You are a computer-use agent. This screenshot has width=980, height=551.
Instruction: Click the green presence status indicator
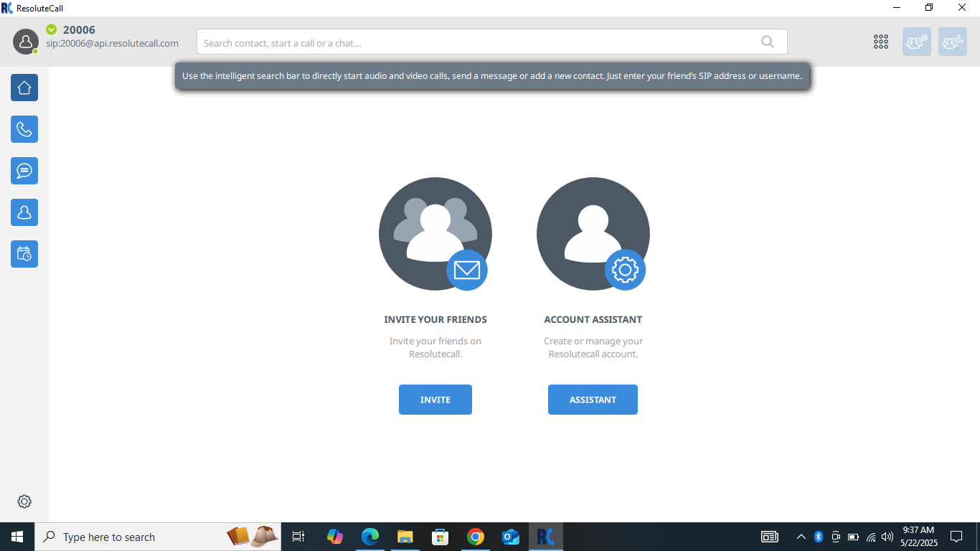pos(51,29)
